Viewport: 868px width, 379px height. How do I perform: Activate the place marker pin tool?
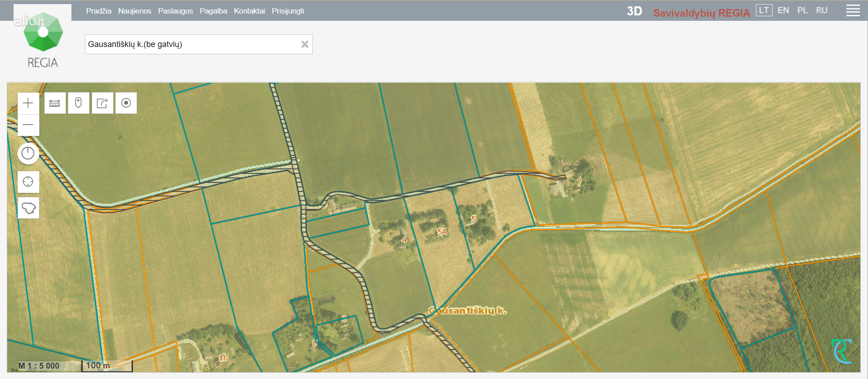(x=78, y=103)
